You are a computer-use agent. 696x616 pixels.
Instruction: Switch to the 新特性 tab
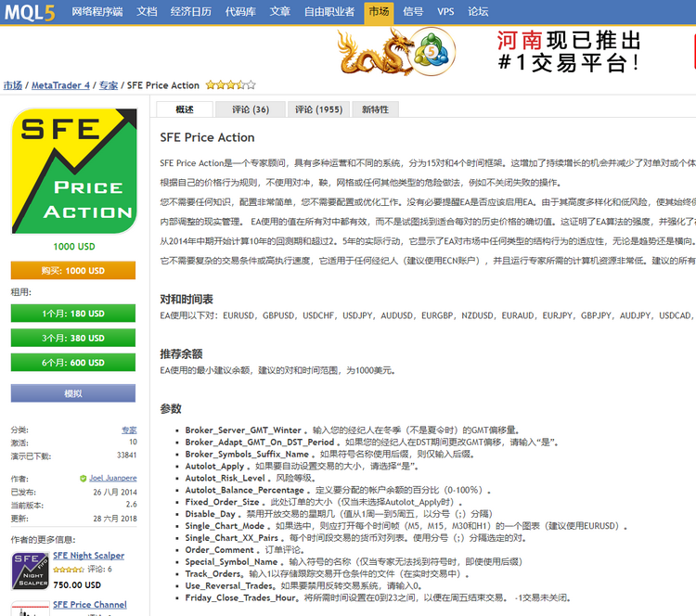[x=375, y=109]
